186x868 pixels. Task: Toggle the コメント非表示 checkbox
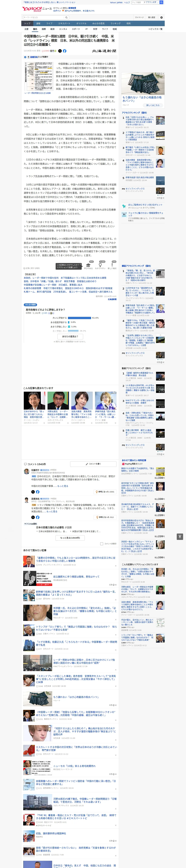[x=102, y=544]
